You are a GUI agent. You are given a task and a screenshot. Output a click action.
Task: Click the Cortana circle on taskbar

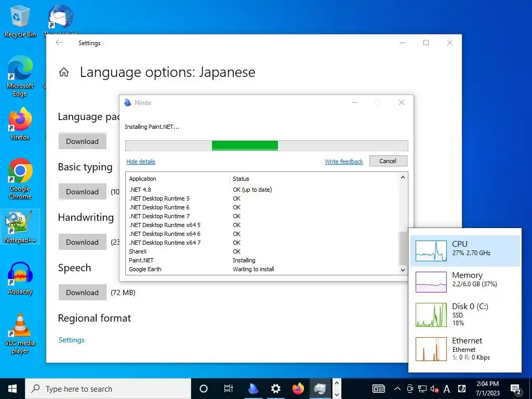203,389
